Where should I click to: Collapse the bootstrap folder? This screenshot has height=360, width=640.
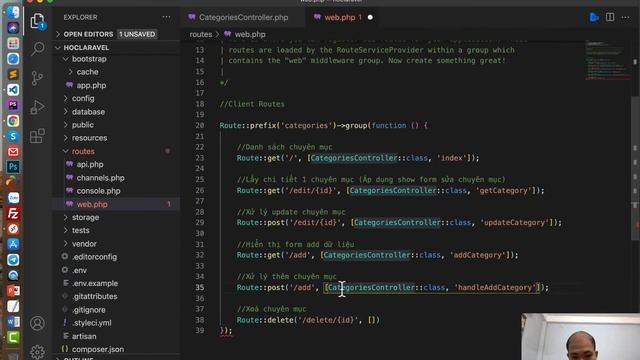[x=89, y=59]
